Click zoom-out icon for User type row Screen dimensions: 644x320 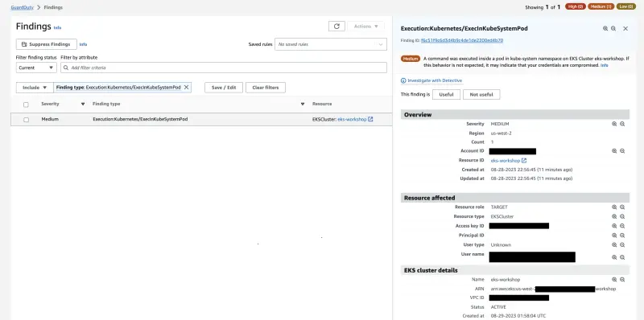click(622, 245)
